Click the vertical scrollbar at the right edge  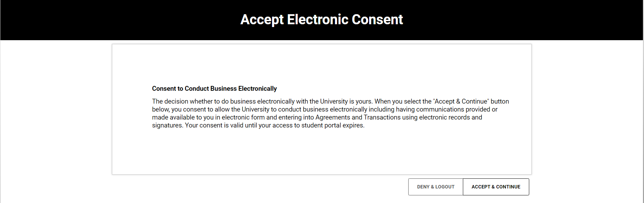(x=643, y=104)
